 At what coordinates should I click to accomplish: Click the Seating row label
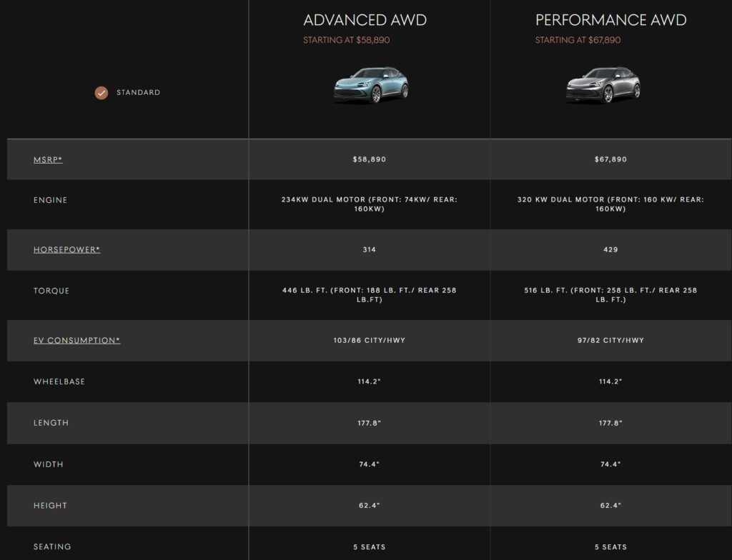(52, 547)
